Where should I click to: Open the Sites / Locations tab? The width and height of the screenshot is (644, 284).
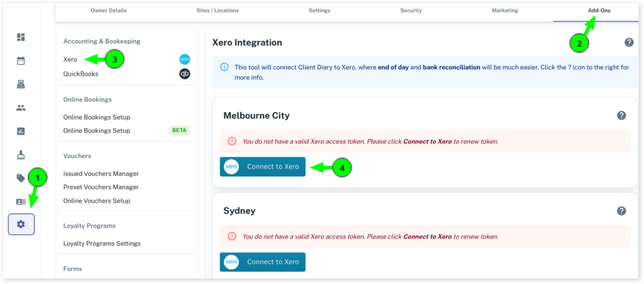218,11
